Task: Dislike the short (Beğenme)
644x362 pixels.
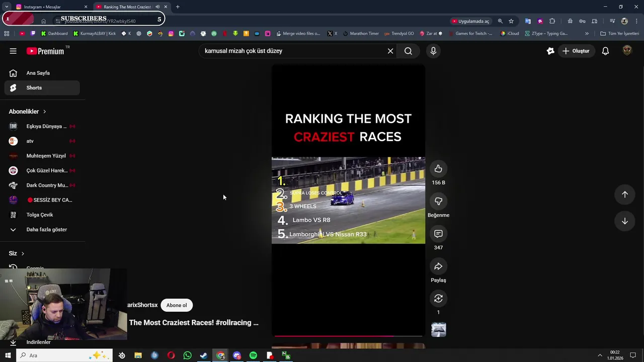Action: click(x=438, y=201)
